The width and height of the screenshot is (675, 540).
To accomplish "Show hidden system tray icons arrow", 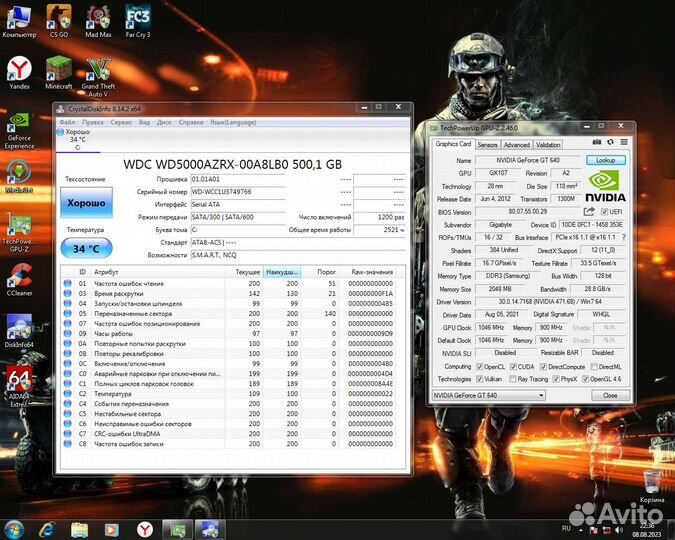I will click(580, 530).
